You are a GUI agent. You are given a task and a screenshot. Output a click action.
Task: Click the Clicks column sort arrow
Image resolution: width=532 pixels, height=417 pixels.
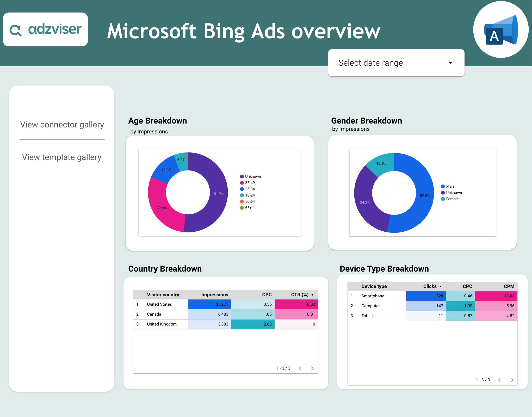point(440,286)
